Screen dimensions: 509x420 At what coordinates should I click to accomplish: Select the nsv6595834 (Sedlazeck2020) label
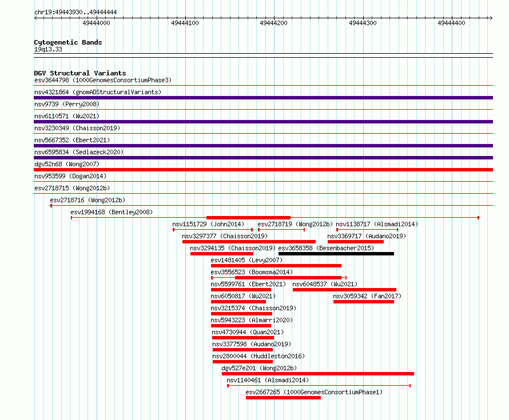tap(79, 152)
